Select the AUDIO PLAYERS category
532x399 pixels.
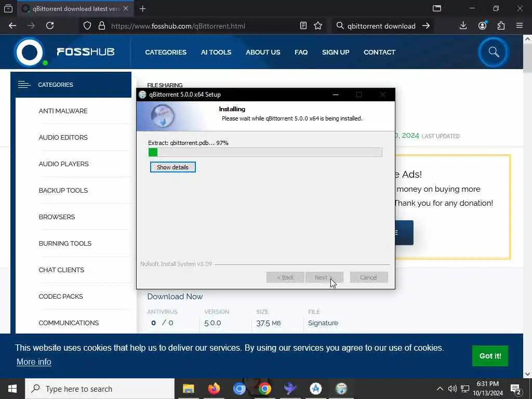coord(63,164)
